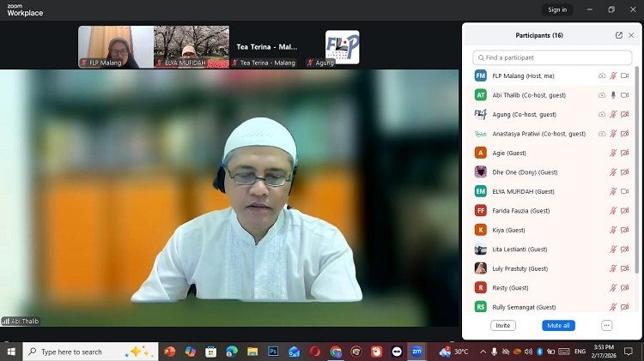
Task: Open the Windows Start menu
Action: [x=11, y=352]
